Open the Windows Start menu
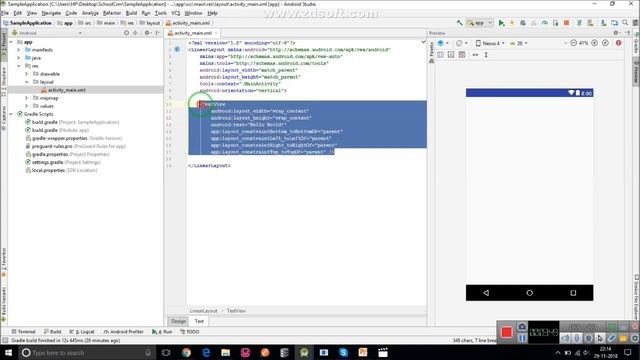This screenshot has width=640, height=360. (8, 352)
